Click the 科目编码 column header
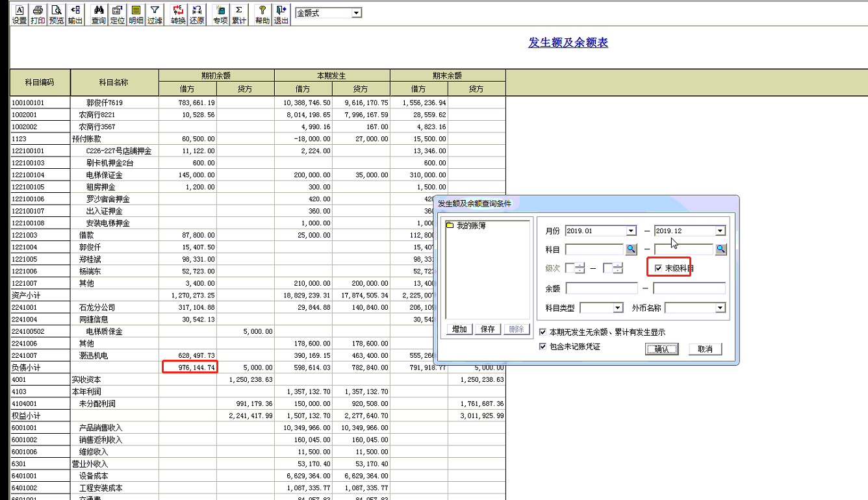The width and height of the screenshot is (868, 500). pos(40,82)
